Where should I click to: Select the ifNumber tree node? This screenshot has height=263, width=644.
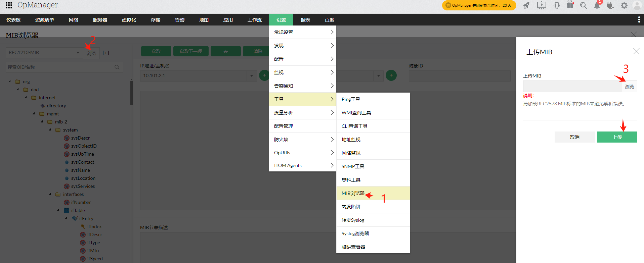click(81, 202)
